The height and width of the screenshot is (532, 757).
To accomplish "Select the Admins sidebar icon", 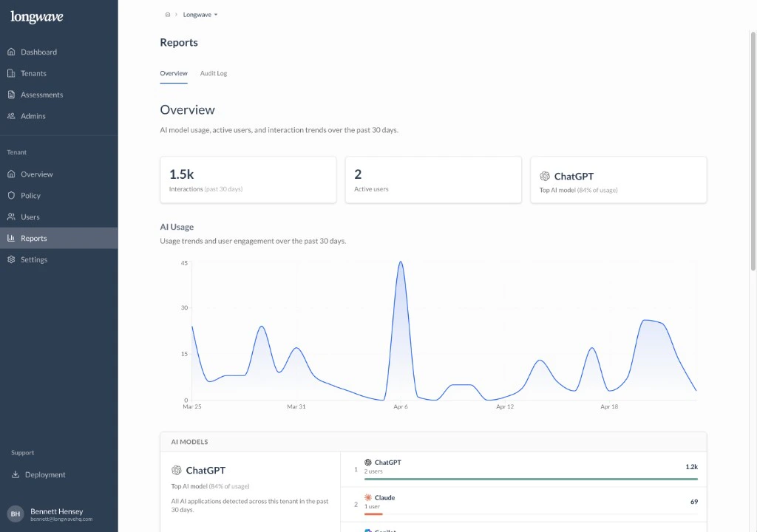I will tap(12, 116).
